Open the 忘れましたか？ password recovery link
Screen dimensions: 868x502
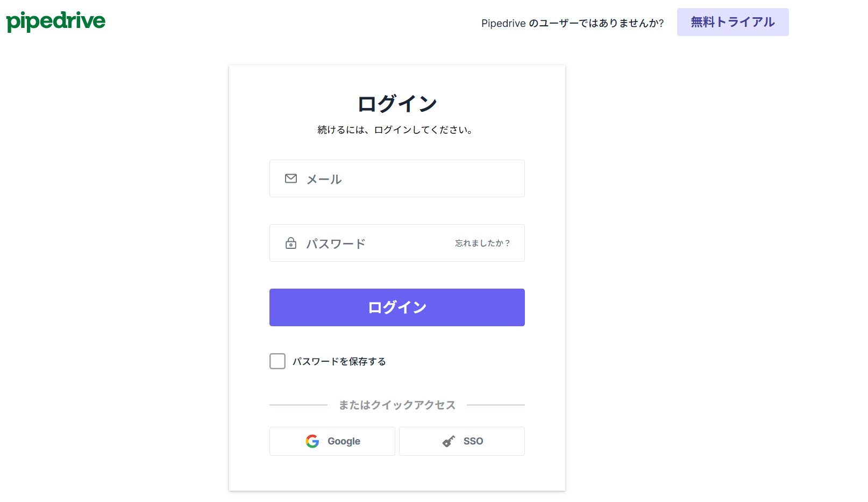point(483,243)
